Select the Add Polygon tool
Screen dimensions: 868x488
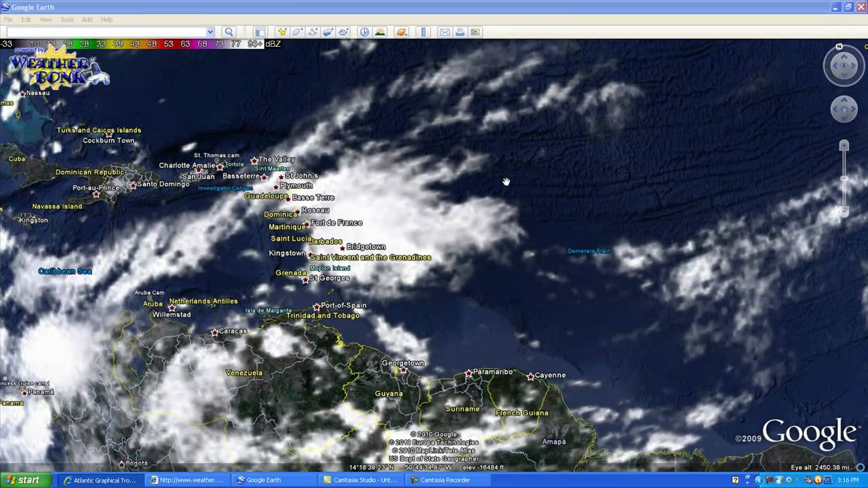pyautogui.click(x=297, y=32)
